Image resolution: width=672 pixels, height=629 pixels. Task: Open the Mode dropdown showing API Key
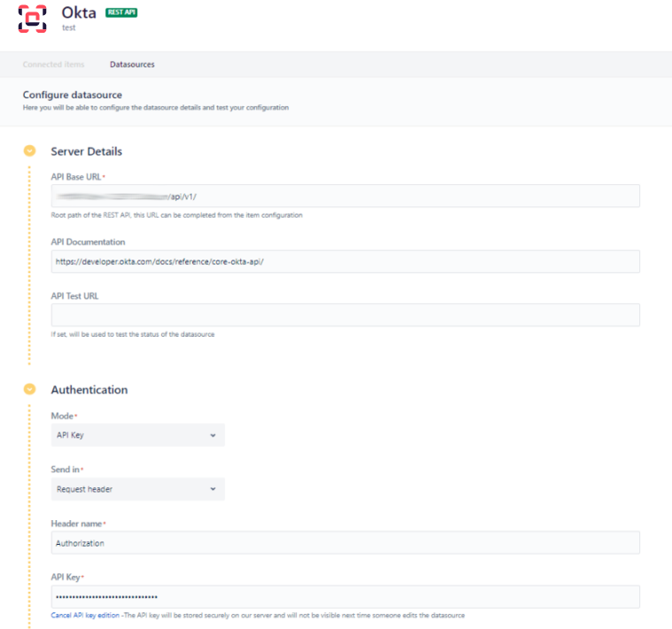pos(137,435)
